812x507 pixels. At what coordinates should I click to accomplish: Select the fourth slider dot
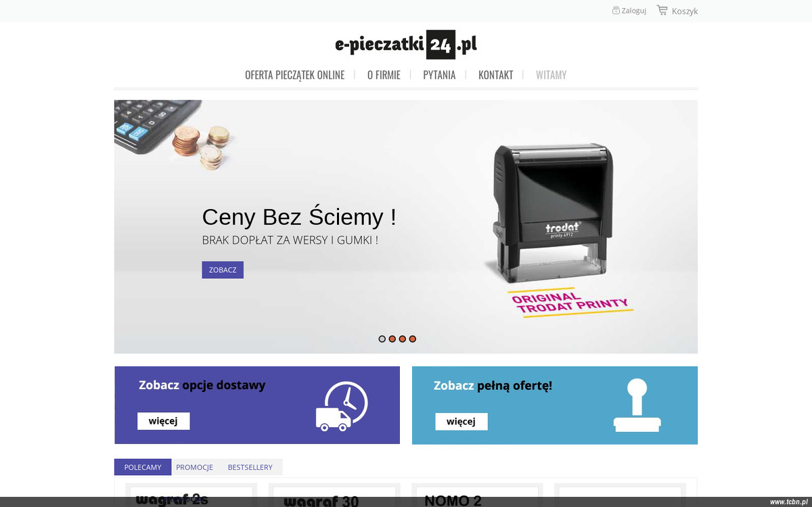coord(413,338)
